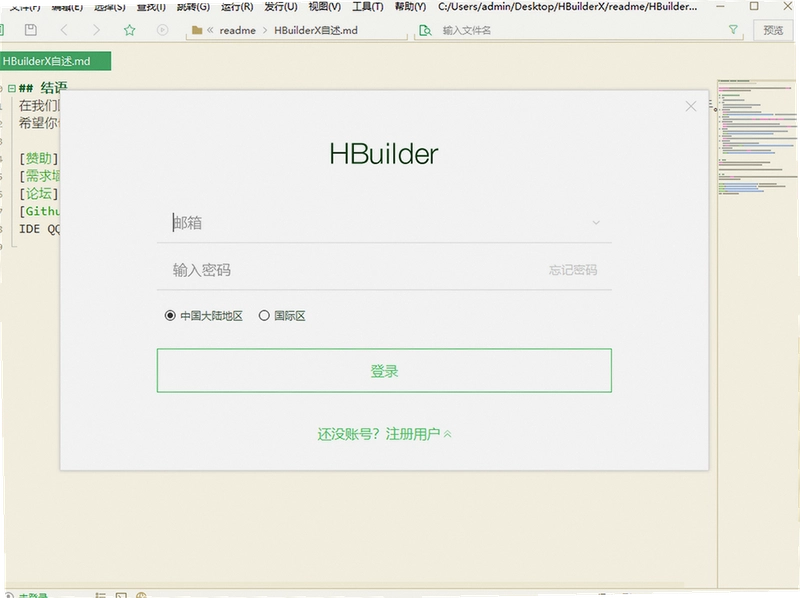The image size is (800, 598).
Task: Select 国际区 region radio button
Action: pyautogui.click(x=264, y=316)
